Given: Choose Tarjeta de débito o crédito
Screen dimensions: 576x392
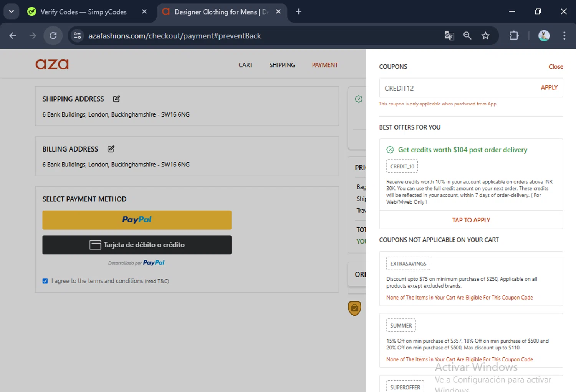Looking at the screenshot, I should coord(137,245).
